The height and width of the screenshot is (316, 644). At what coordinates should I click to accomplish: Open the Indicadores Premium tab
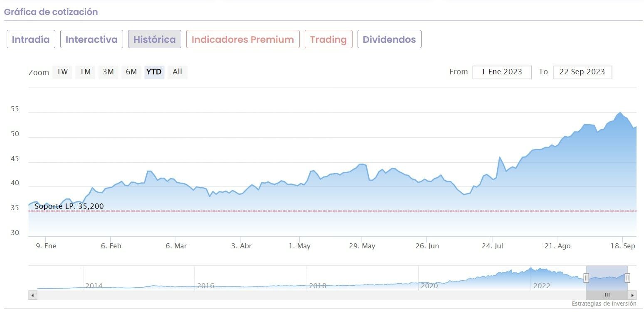(x=243, y=39)
